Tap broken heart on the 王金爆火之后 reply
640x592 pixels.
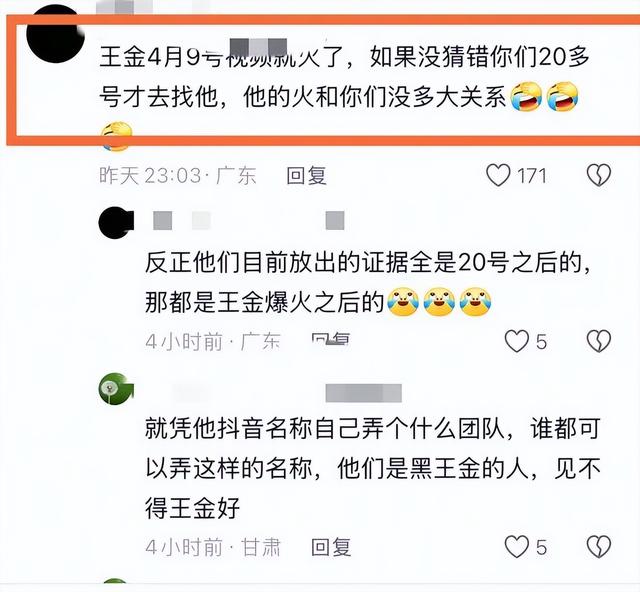click(598, 341)
